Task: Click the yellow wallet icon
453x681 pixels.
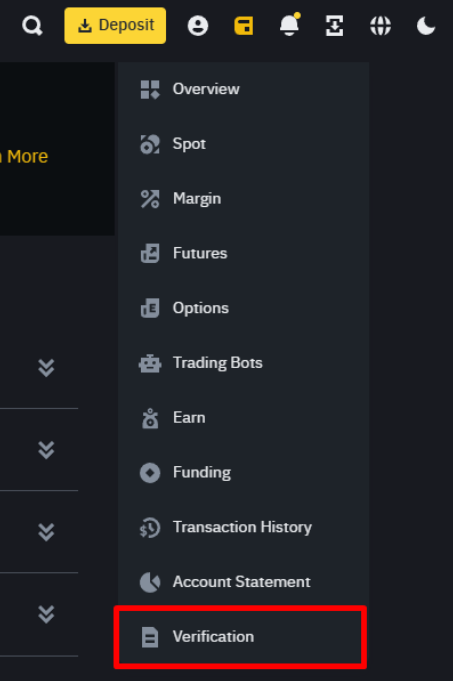Action: (x=244, y=26)
